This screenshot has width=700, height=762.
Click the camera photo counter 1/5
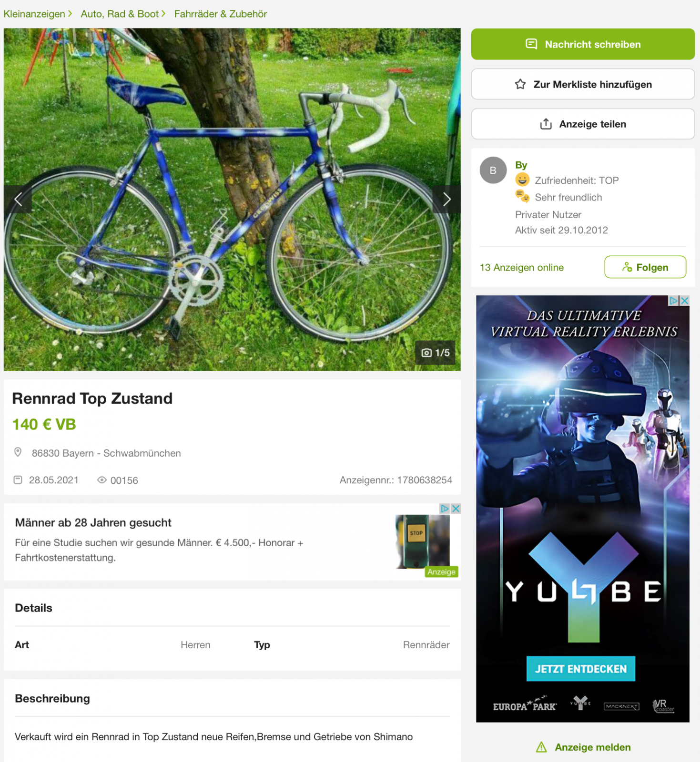[x=436, y=353]
